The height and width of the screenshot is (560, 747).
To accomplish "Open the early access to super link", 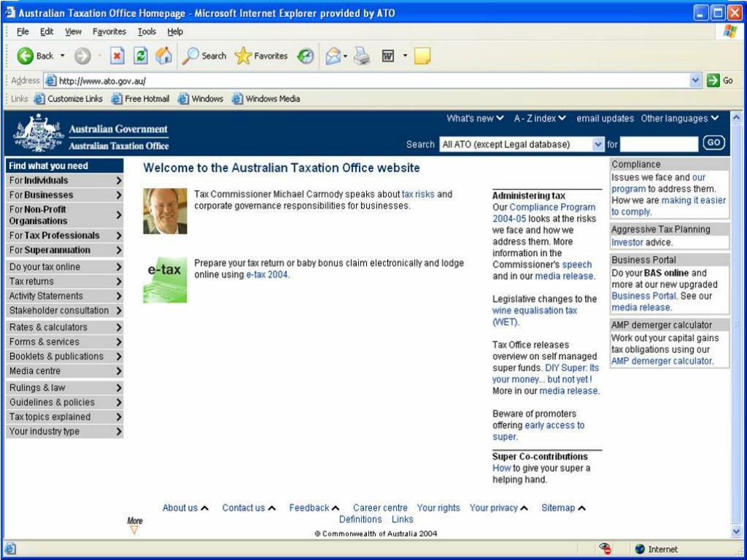I will coord(538,431).
